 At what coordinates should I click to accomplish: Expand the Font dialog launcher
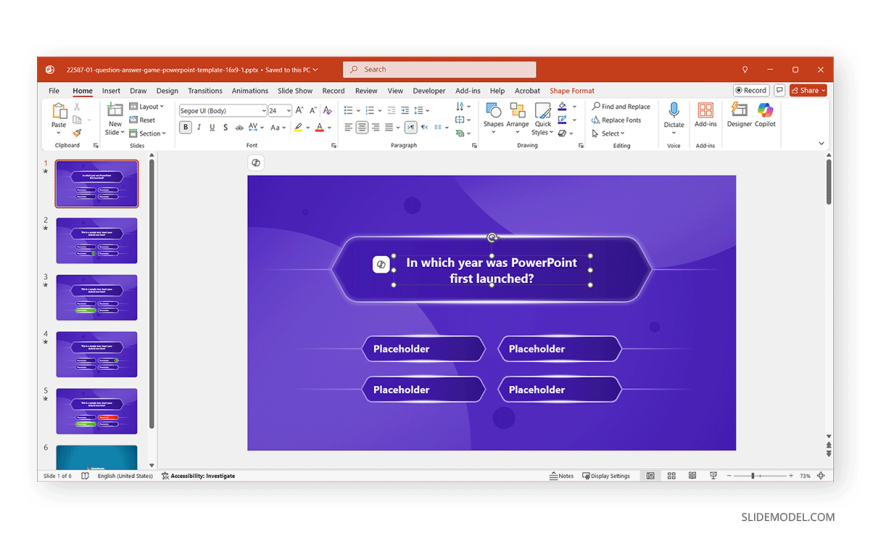pos(333,145)
